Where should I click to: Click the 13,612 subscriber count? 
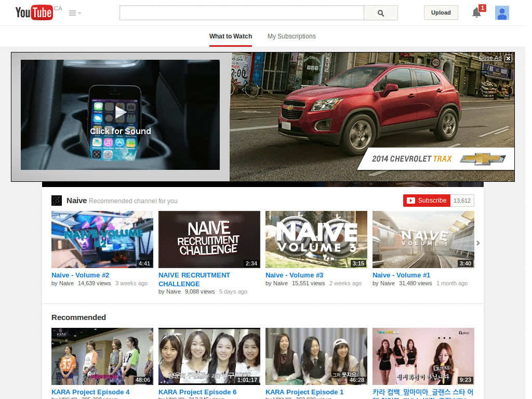tap(462, 201)
